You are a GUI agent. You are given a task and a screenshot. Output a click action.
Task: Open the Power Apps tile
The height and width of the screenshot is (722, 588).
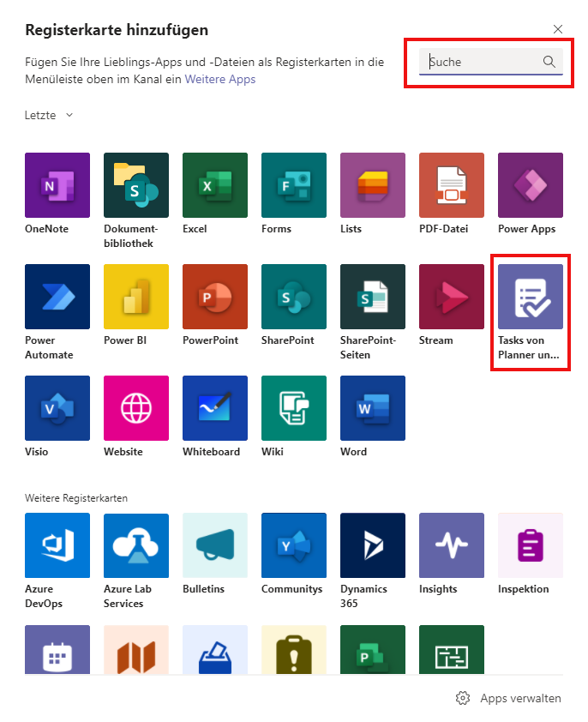pyautogui.click(x=531, y=185)
